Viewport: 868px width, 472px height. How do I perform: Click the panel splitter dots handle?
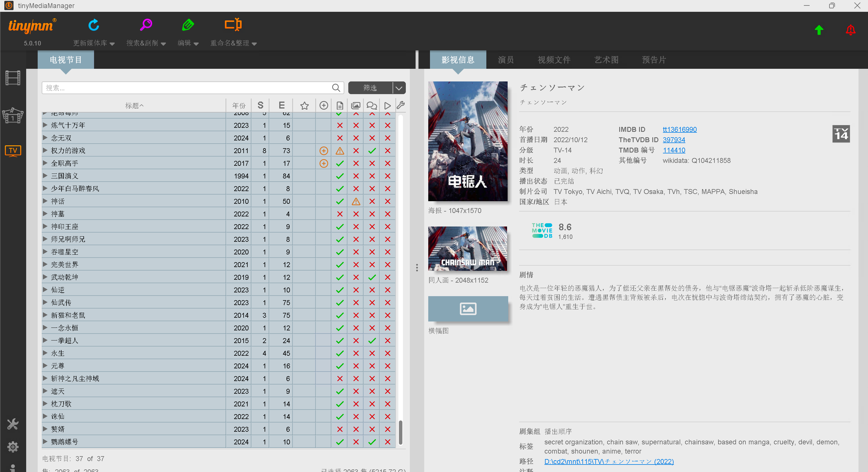coord(417,268)
